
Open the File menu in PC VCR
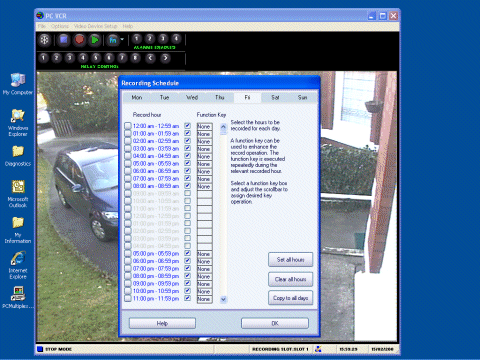42,26
